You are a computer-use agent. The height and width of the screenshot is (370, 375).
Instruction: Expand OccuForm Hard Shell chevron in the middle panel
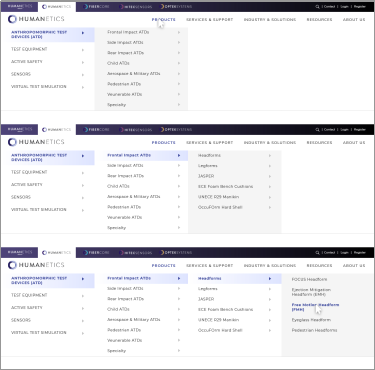pyautogui.click(x=270, y=207)
